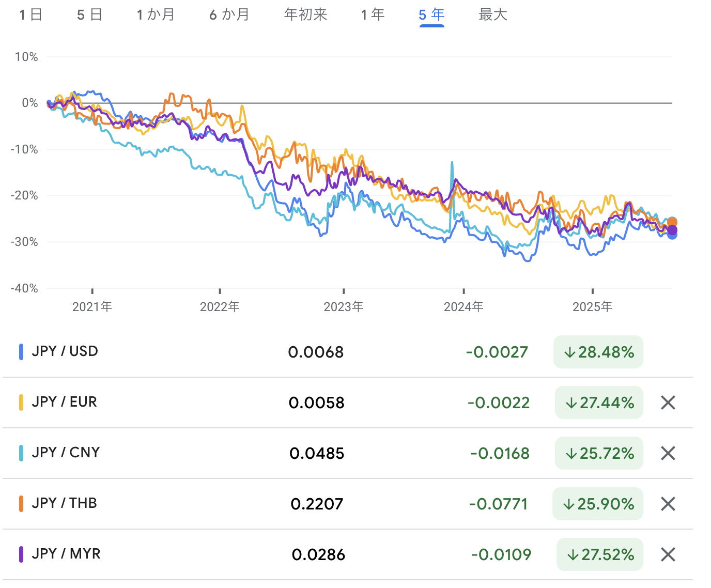Open the JPY / USD currency pair
The height and width of the screenshot is (588, 711).
(65, 351)
